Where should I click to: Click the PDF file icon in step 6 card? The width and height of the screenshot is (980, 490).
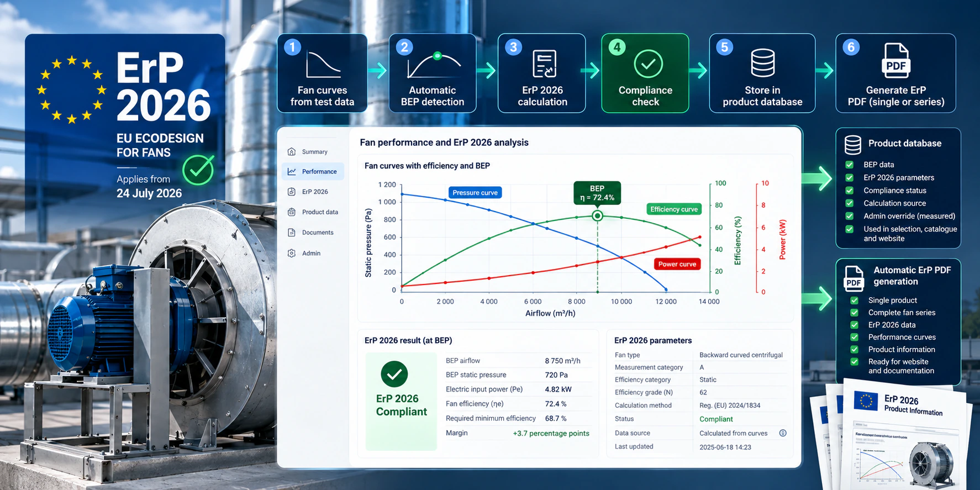895,60
